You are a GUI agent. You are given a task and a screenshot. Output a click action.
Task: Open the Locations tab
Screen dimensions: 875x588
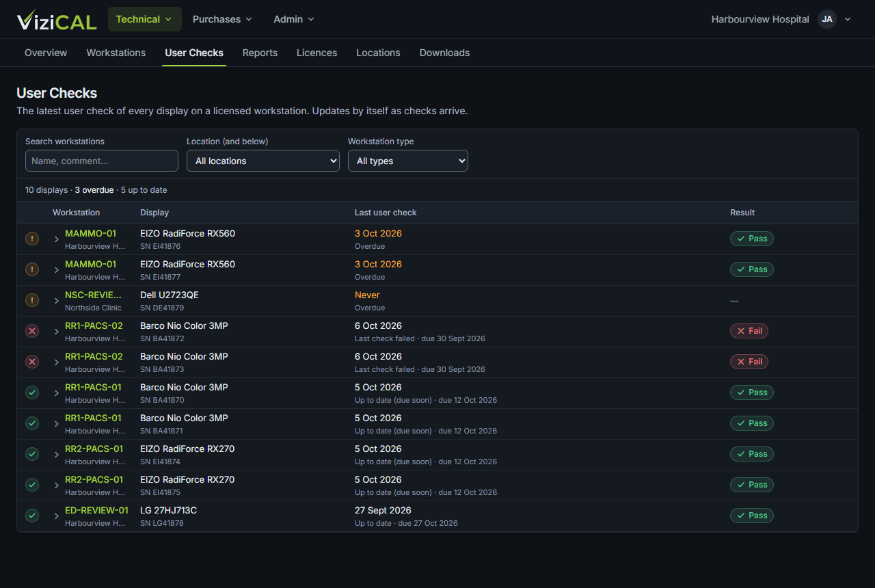378,53
